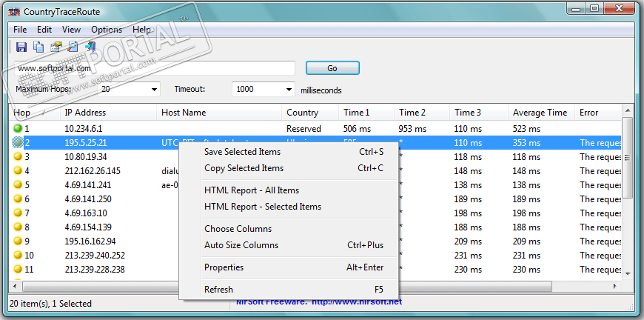Image resolution: width=644 pixels, height=320 pixels.
Task: Click the horizontal scrollbar left arrow
Action: pos(16,286)
